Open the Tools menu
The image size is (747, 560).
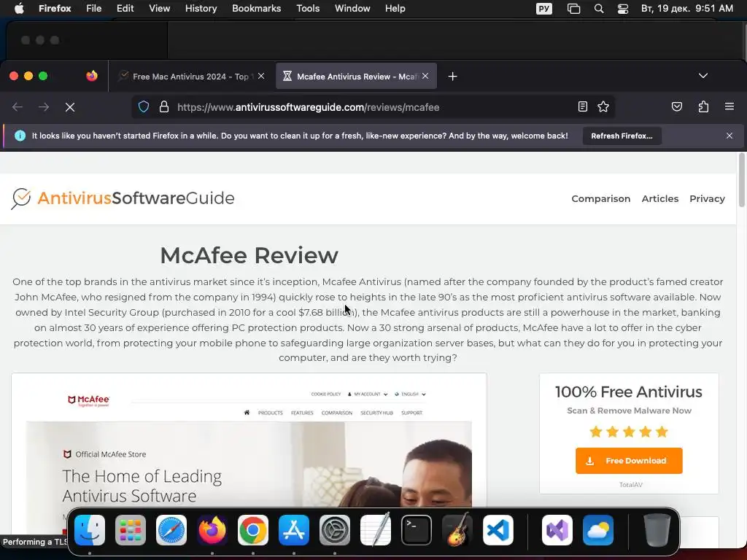(x=308, y=9)
